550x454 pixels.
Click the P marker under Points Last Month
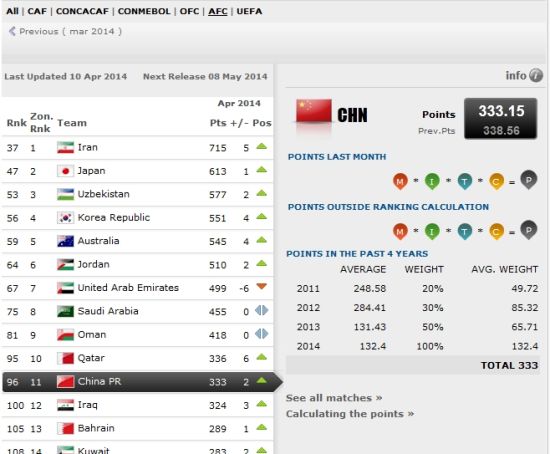pos(529,180)
